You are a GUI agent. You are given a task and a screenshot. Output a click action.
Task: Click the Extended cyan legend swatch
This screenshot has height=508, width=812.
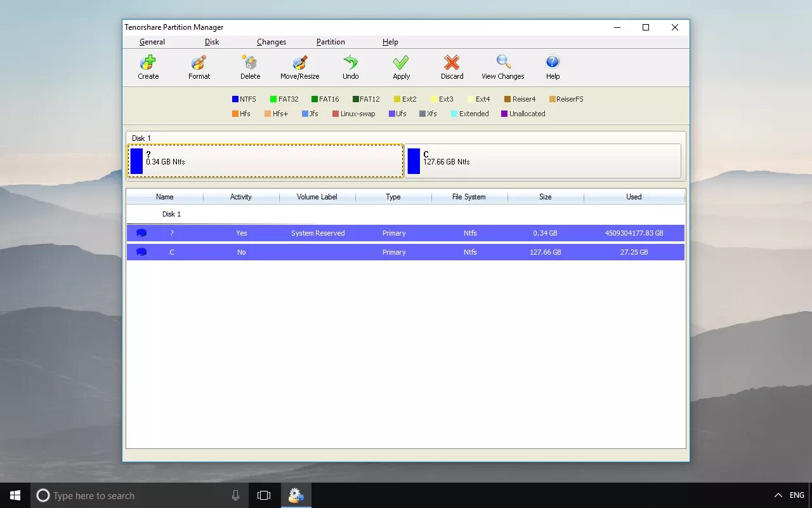click(454, 114)
